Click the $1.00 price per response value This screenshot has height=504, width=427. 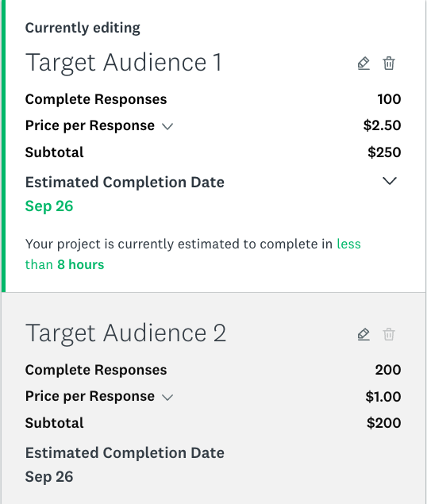(x=383, y=396)
